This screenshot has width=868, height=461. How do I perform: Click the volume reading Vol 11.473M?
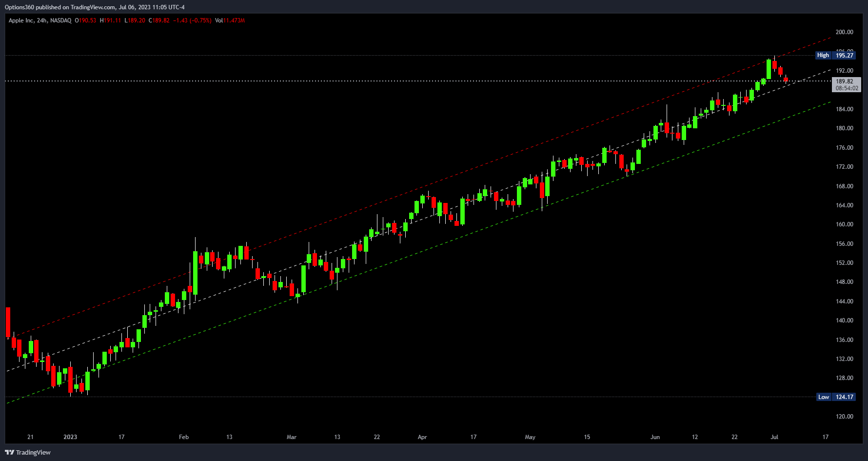pos(230,20)
